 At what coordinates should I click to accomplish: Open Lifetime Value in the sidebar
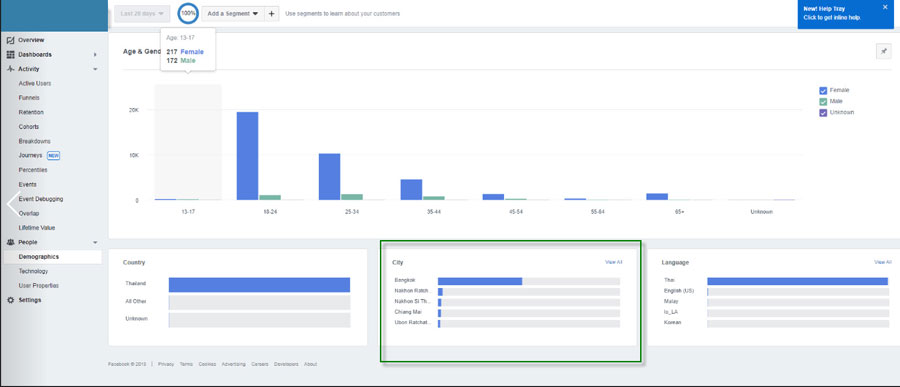(37, 228)
